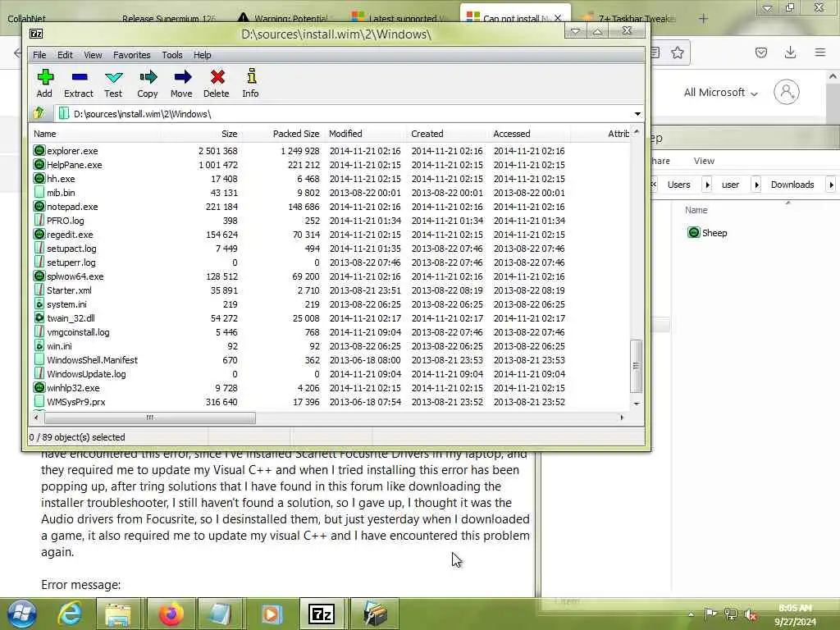Click the volume muted tray icon
The height and width of the screenshot is (630, 840).
pos(751,614)
